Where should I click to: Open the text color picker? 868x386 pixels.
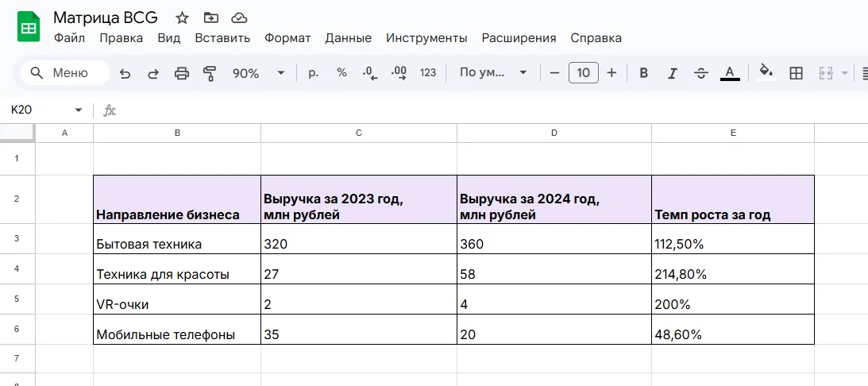point(730,73)
